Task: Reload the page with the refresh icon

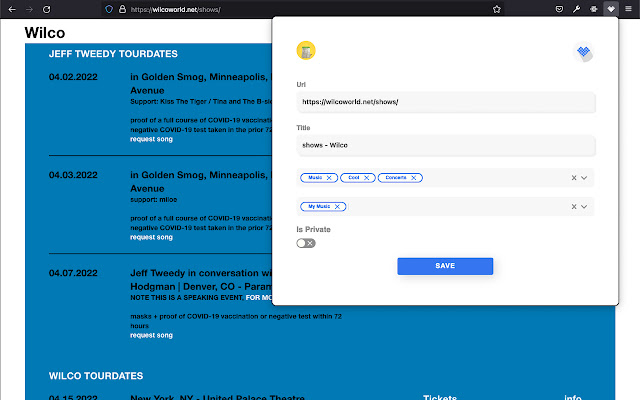Action: (x=47, y=9)
